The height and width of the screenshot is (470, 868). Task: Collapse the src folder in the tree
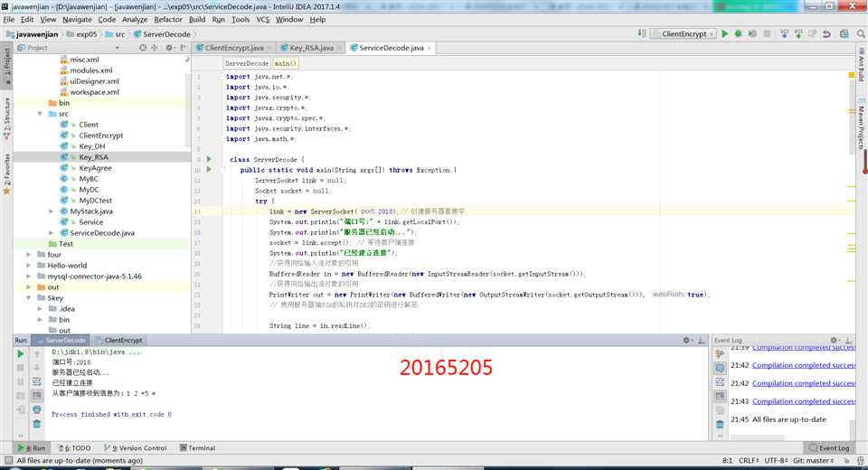pyautogui.click(x=40, y=114)
